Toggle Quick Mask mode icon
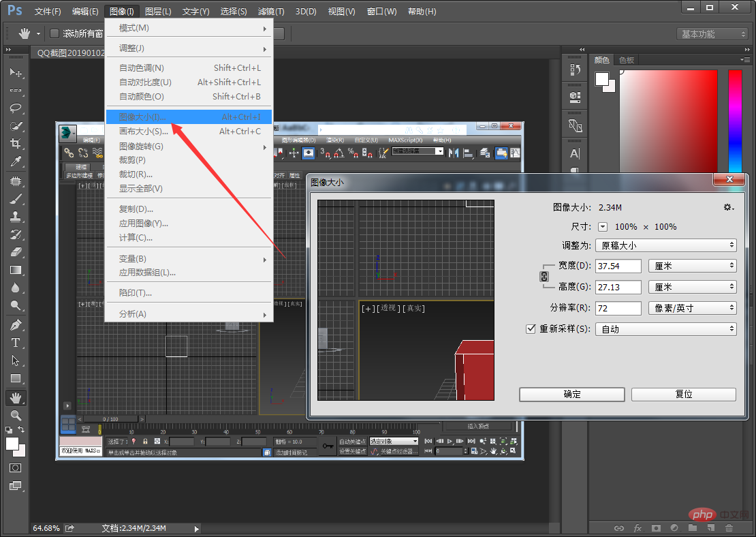The height and width of the screenshot is (537, 756). coord(16,467)
